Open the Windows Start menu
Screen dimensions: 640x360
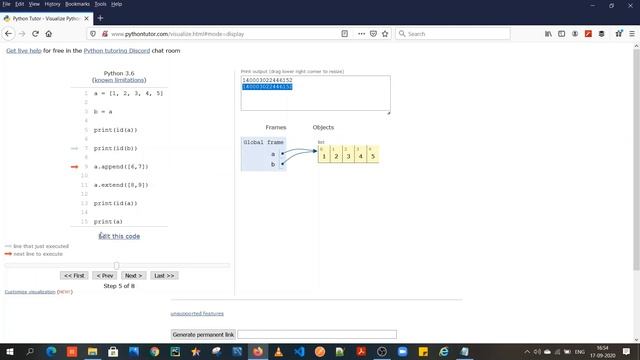(9, 351)
